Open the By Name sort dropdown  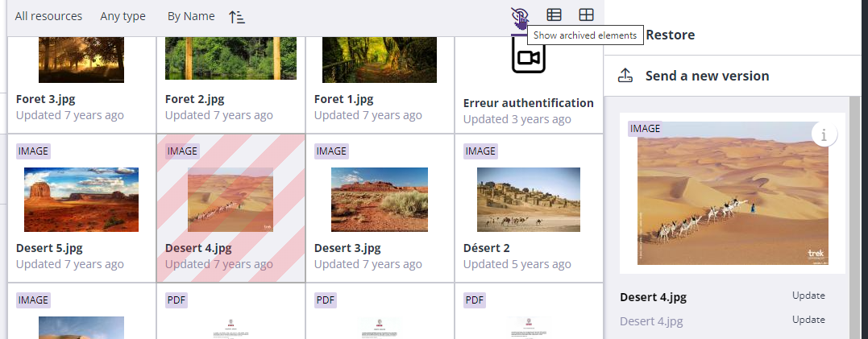click(191, 16)
